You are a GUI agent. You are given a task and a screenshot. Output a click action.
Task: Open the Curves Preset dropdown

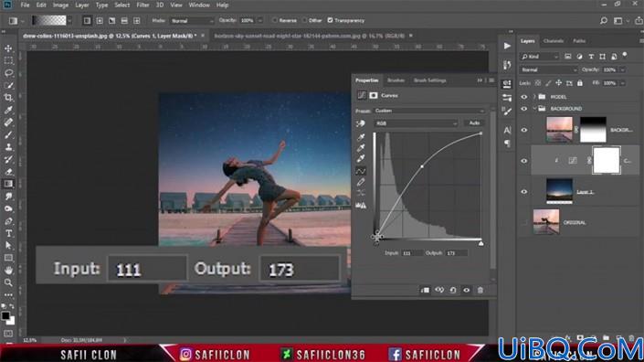click(x=429, y=111)
